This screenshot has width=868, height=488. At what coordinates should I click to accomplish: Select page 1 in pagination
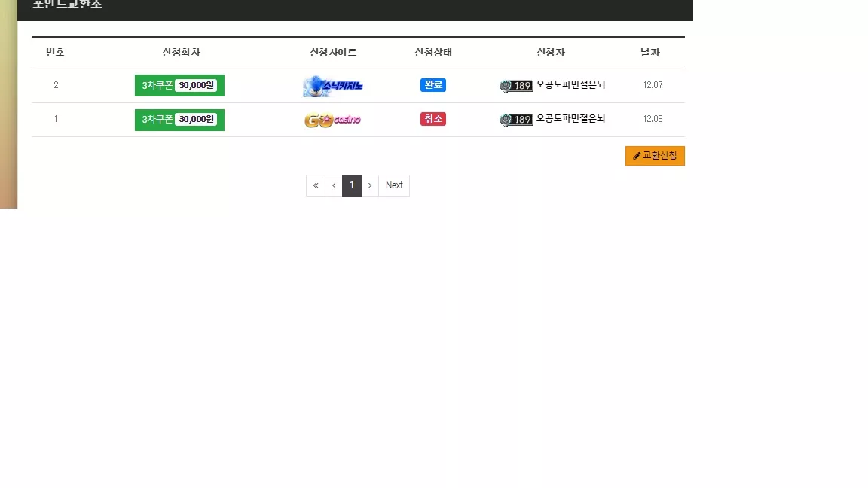click(x=352, y=185)
